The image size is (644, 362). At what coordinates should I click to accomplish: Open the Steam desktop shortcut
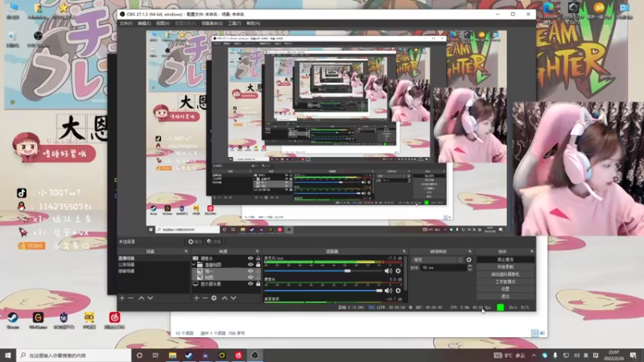13,320
